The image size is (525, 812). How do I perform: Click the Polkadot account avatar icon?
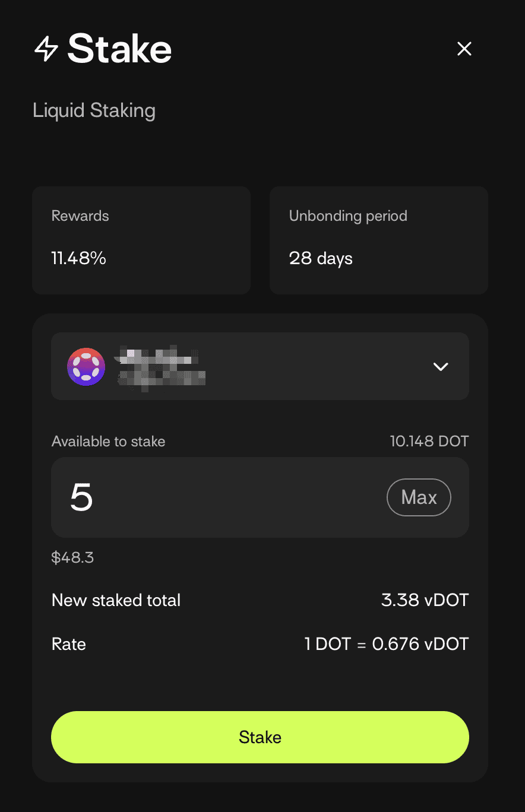pos(86,367)
